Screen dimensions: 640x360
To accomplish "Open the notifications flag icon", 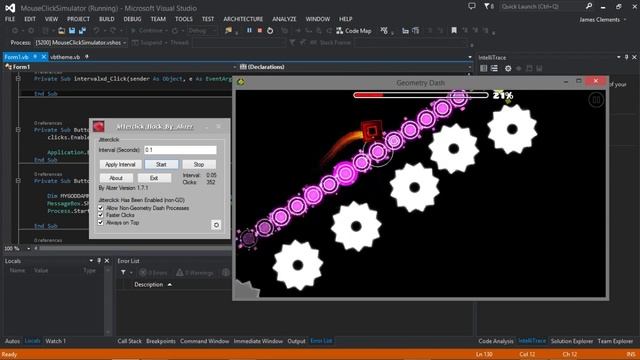I will (x=489, y=6).
